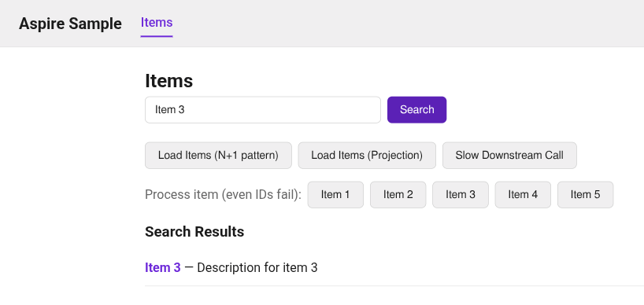Trigger the Slow Downstream Call button

tap(509, 156)
